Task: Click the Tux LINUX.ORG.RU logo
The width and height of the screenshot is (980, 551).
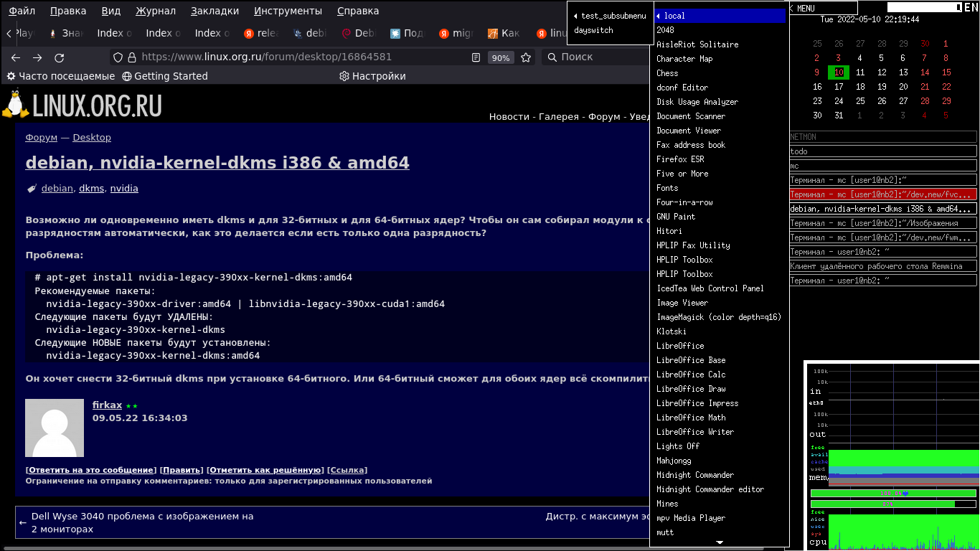Action: pos(82,105)
